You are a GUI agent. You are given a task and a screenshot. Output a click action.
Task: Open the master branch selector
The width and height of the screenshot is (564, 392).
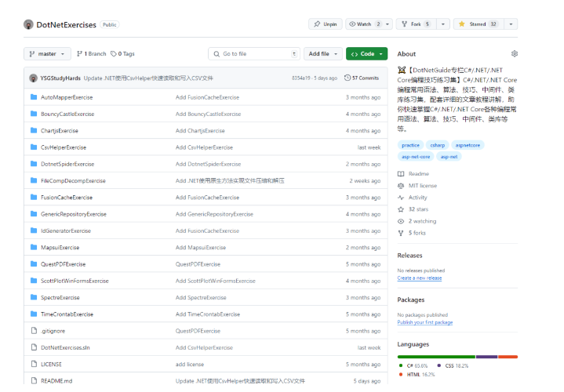click(47, 53)
